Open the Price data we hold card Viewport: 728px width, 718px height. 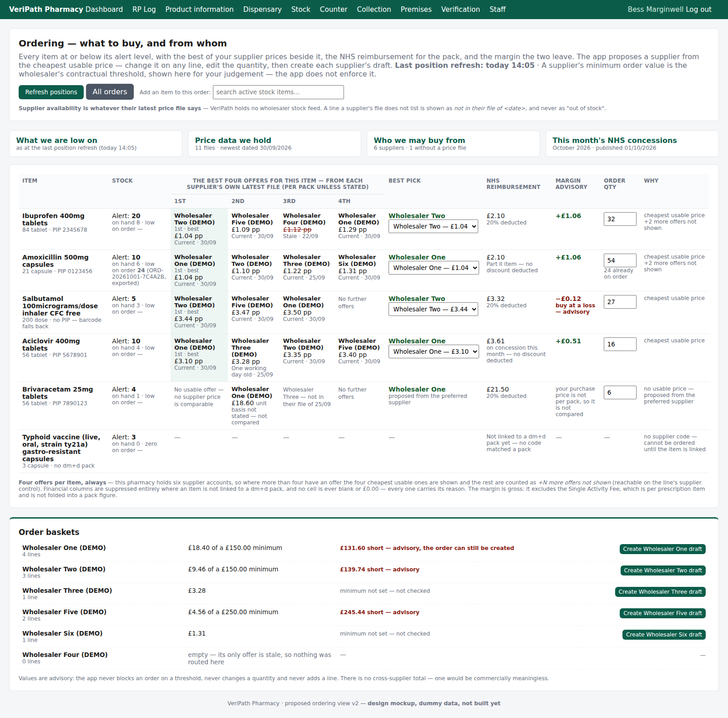coord(274,143)
